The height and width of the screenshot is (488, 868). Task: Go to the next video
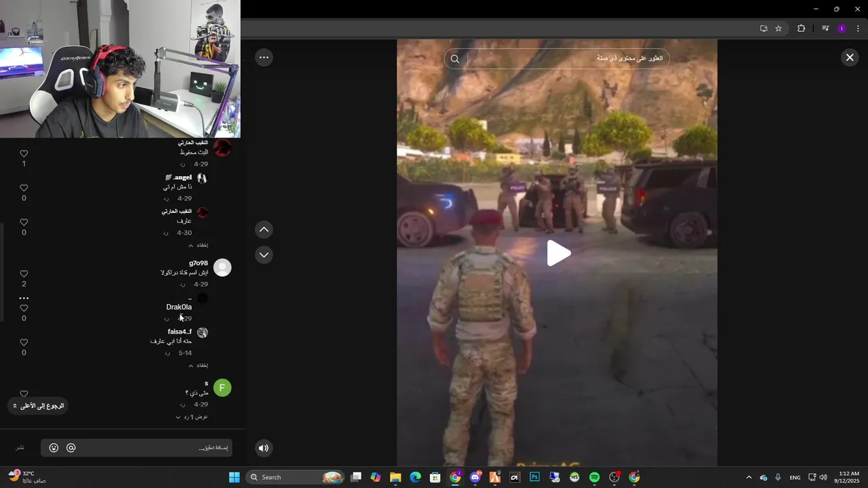click(x=264, y=255)
